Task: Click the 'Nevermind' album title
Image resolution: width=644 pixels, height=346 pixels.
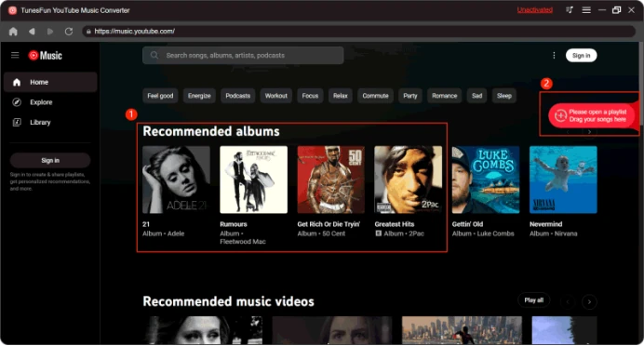Action: (x=545, y=224)
